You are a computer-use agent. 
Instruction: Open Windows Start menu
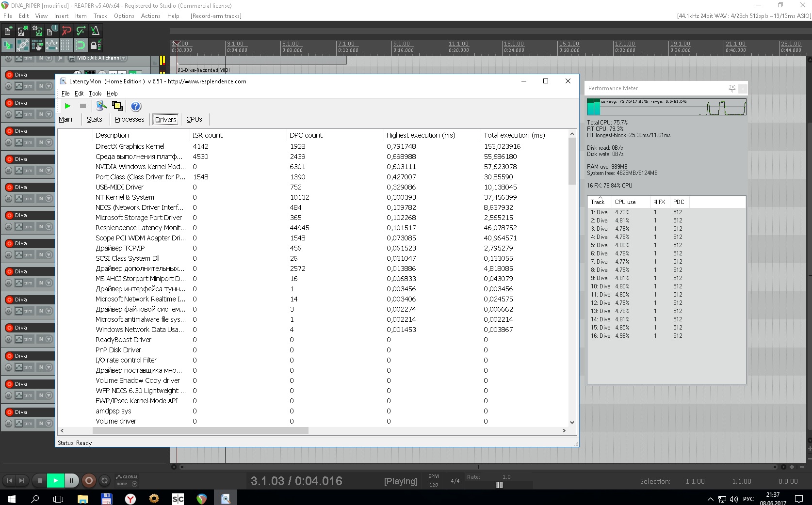pos(12,498)
